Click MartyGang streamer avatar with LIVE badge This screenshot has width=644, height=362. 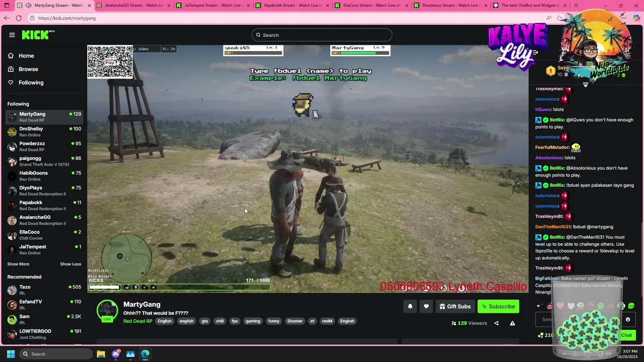[107, 311]
